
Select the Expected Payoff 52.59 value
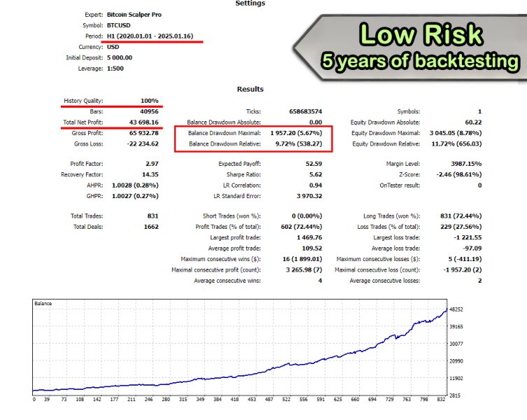[x=314, y=164]
